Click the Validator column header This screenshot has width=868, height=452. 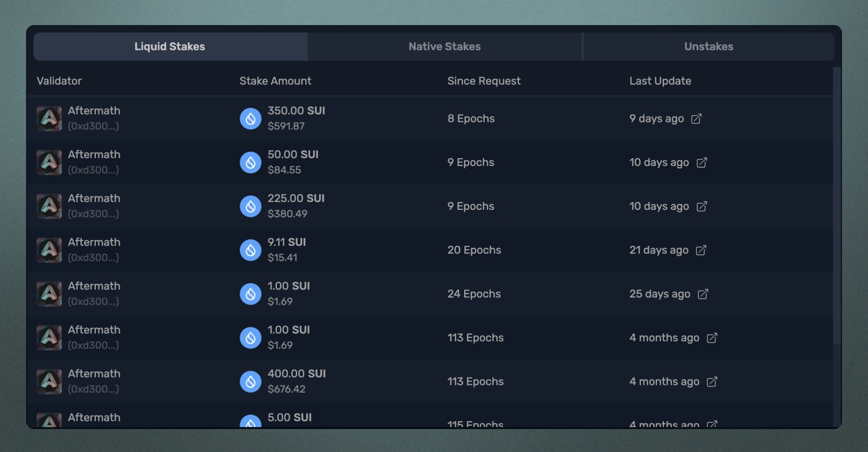(59, 81)
